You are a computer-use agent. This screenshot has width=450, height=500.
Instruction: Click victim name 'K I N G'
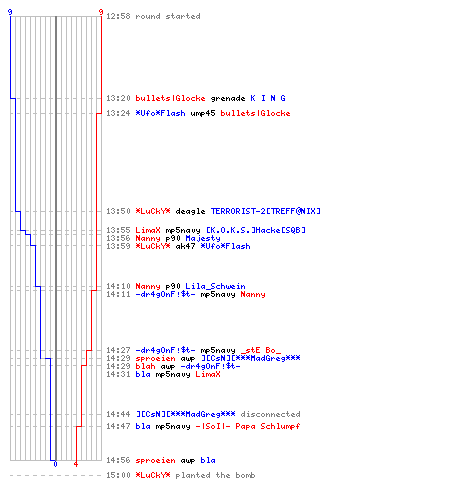pos(268,98)
